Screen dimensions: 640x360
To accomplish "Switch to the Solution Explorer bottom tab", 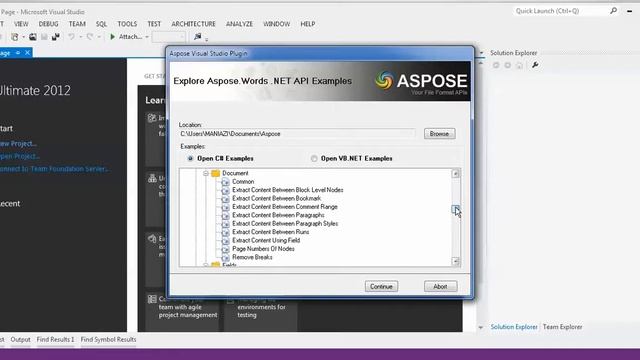I will (514, 327).
